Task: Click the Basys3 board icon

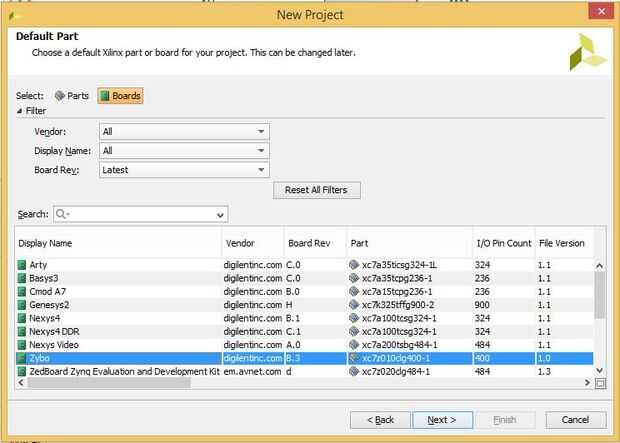Action: pos(22,278)
